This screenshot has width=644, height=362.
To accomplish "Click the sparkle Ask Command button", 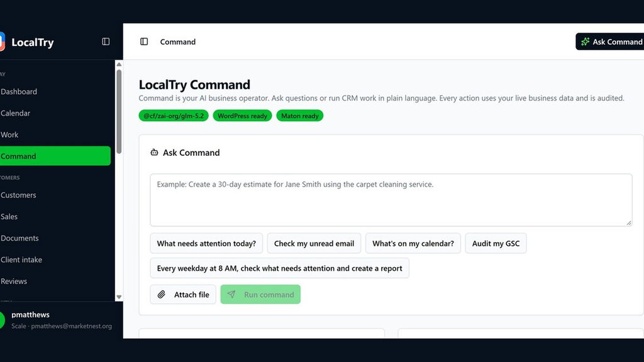I will click(610, 41).
